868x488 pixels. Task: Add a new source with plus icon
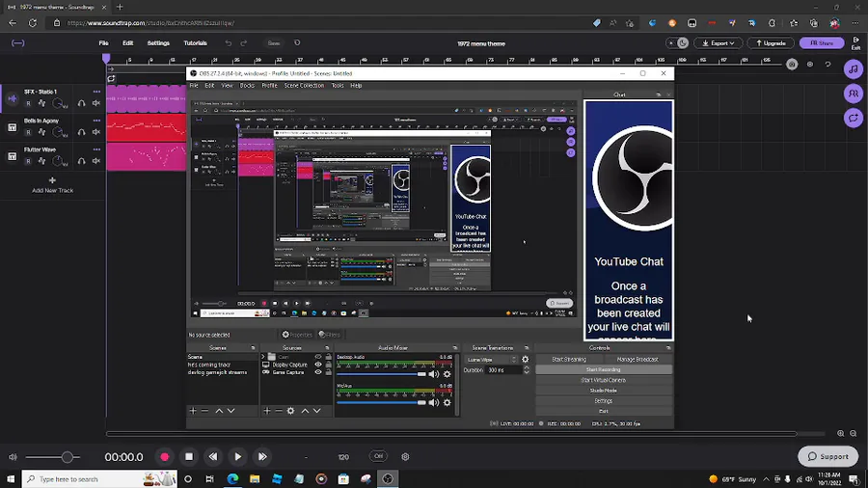coord(267,411)
